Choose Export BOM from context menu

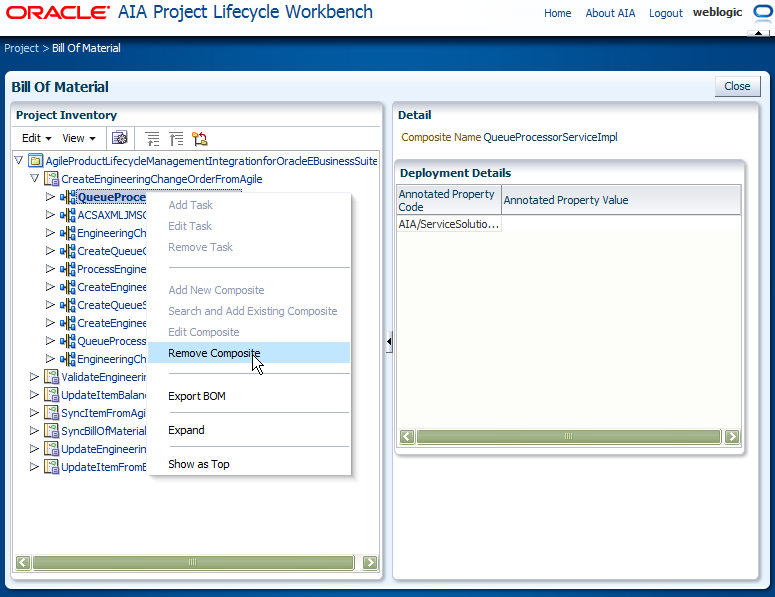[249, 396]
